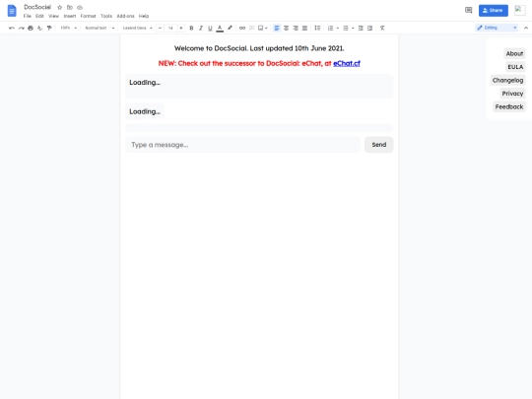This screenshot has width=532, height=399.
Task: Follow the eChat.cf link
Action: tap(347, 63)
